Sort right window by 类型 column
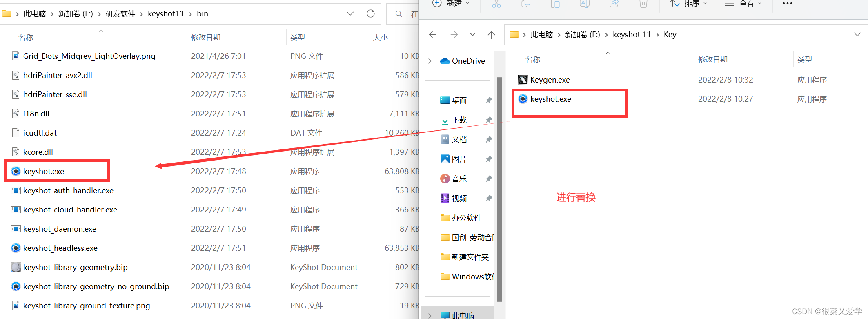This screenshot has height=319, width=868. (805, 60)
